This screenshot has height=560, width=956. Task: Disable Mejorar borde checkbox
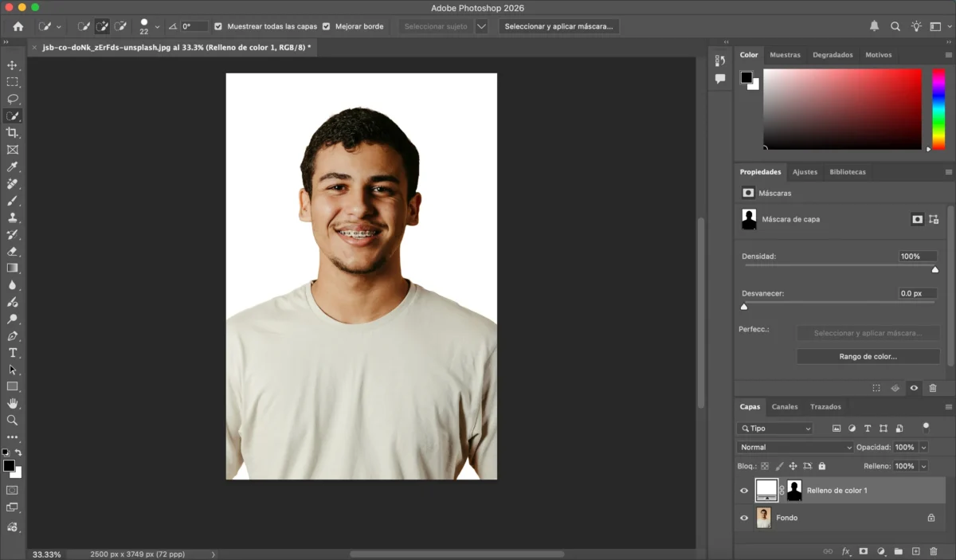coord(326,25)
